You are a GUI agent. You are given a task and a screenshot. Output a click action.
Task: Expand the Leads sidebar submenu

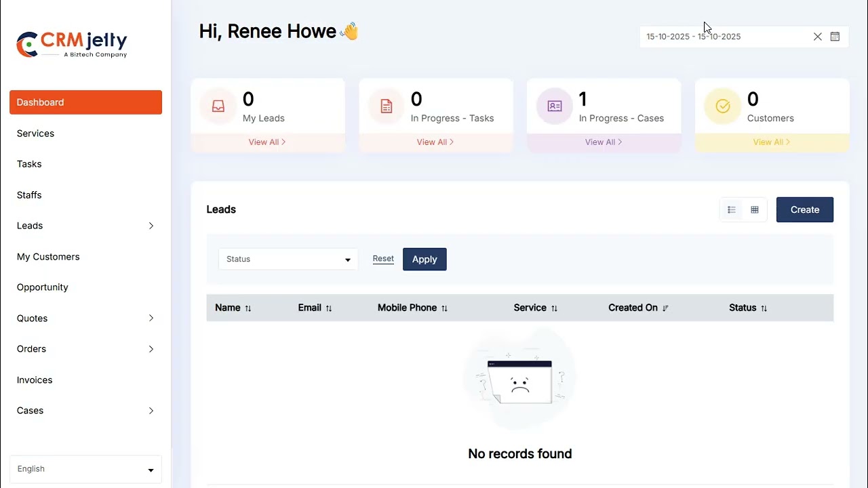pos(151,226)
